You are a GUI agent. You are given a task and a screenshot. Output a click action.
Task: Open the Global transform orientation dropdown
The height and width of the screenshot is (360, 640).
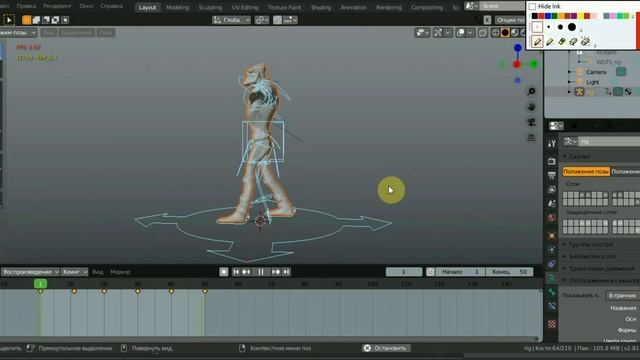point(231,20)
